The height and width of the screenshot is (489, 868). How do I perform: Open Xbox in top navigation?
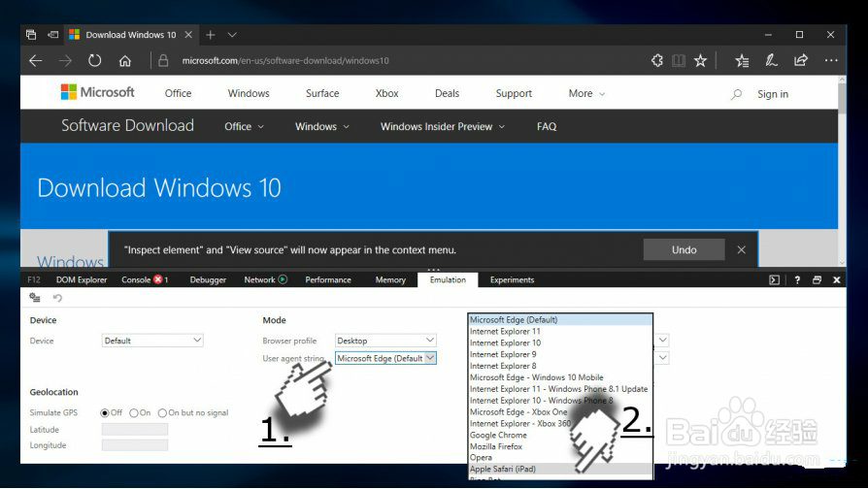click(x=387, y=93)
